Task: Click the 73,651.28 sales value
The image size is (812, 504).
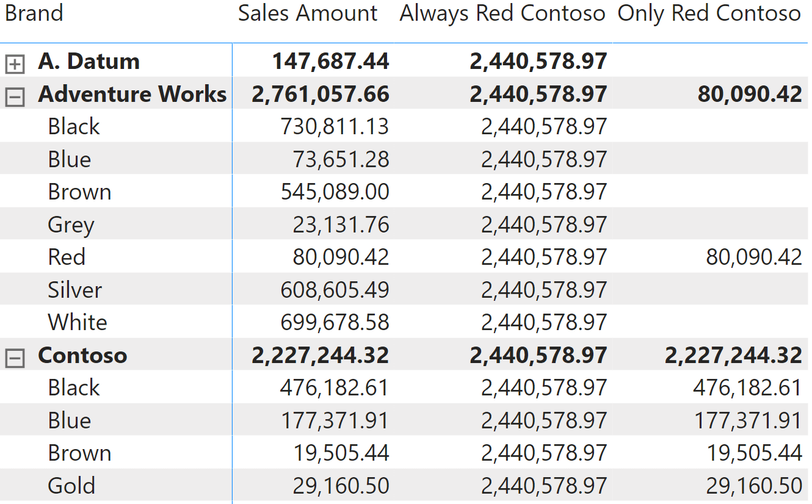Action: pos(341,159)
